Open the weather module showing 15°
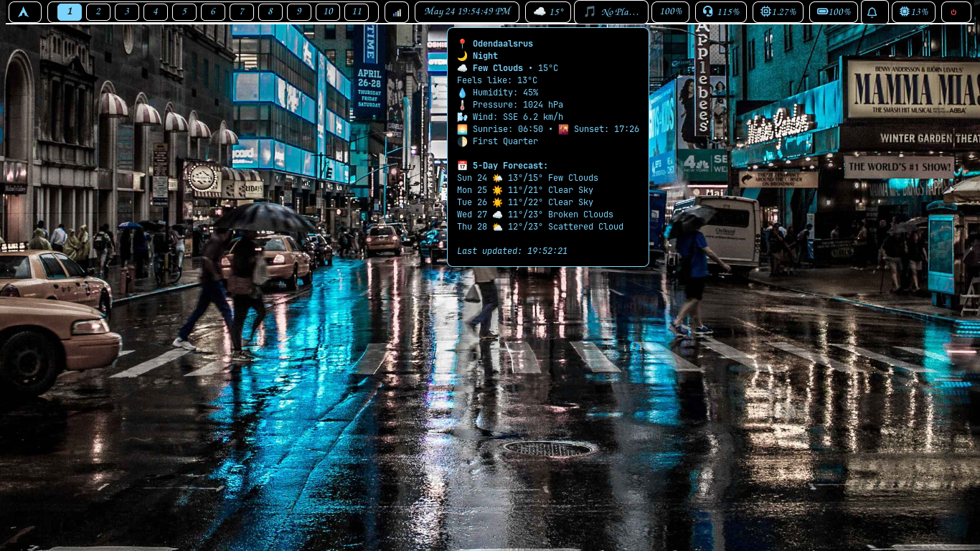The height and width of the screenshot is (551, 980). click(x=548, y=11)
